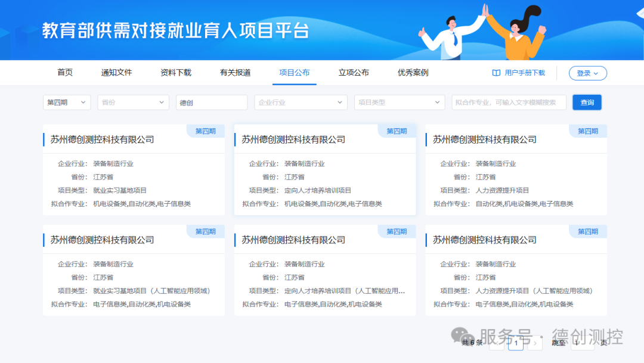This screenshot has width=644, height=363.
Task: Click the 查询 search button
Action: 587,102
